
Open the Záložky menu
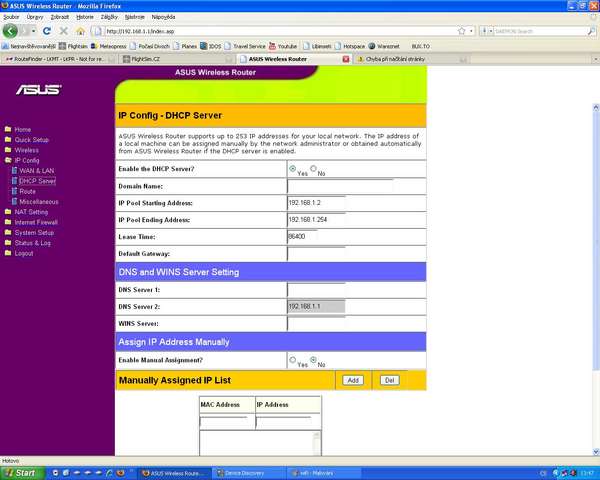109,17
